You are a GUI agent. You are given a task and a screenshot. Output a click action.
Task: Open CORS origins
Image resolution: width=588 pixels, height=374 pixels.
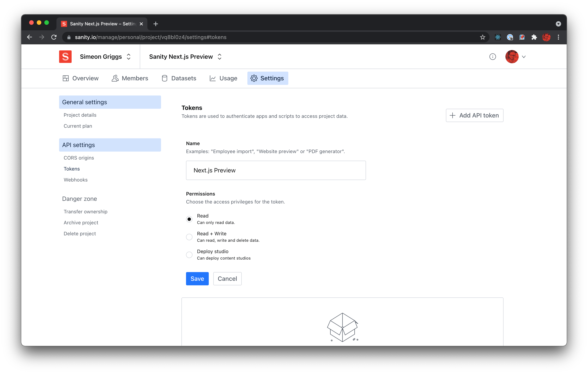[79, 158]
